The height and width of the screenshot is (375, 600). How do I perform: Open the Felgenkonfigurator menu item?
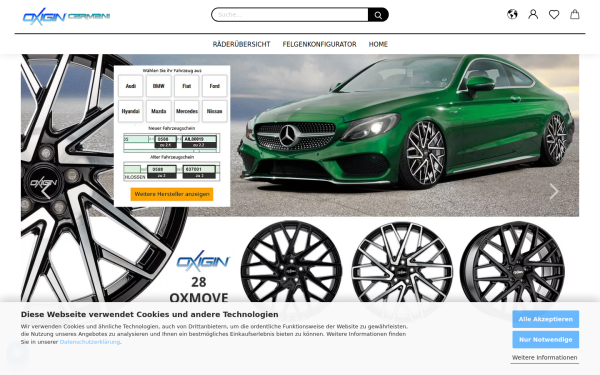coord(320,44)
